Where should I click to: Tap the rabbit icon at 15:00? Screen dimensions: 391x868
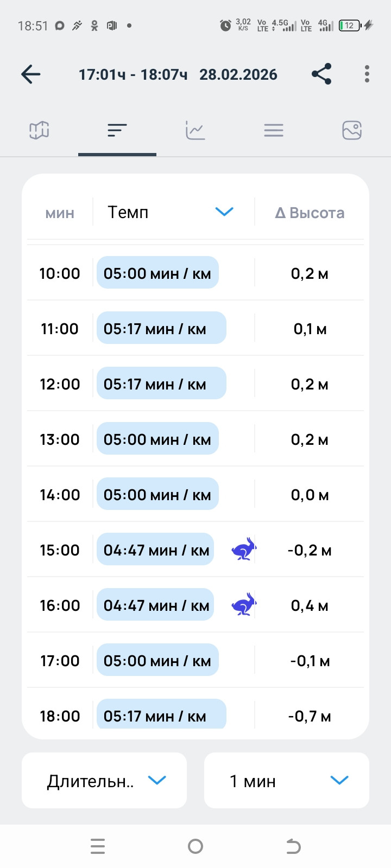pos(244,550)
